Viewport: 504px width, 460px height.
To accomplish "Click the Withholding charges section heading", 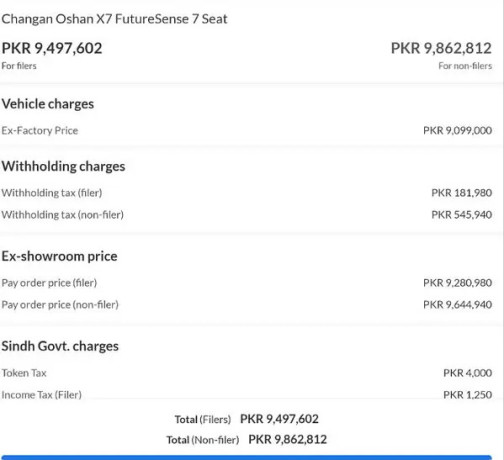I will click(63, 166).
